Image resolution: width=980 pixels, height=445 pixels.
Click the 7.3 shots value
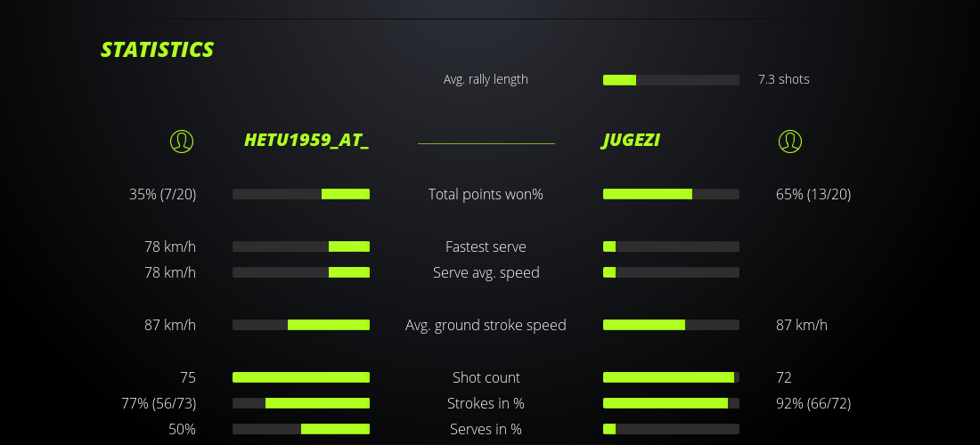[784, 79]
